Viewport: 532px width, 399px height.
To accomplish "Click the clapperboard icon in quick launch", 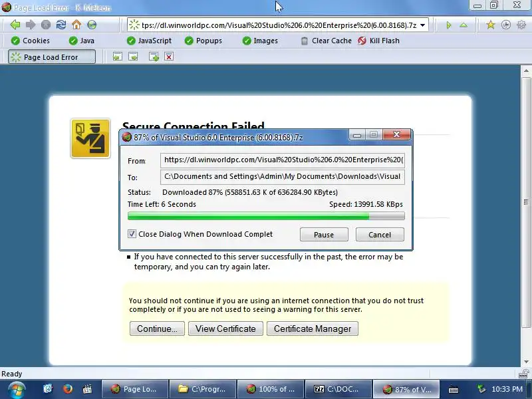I will tap(87, 388).
